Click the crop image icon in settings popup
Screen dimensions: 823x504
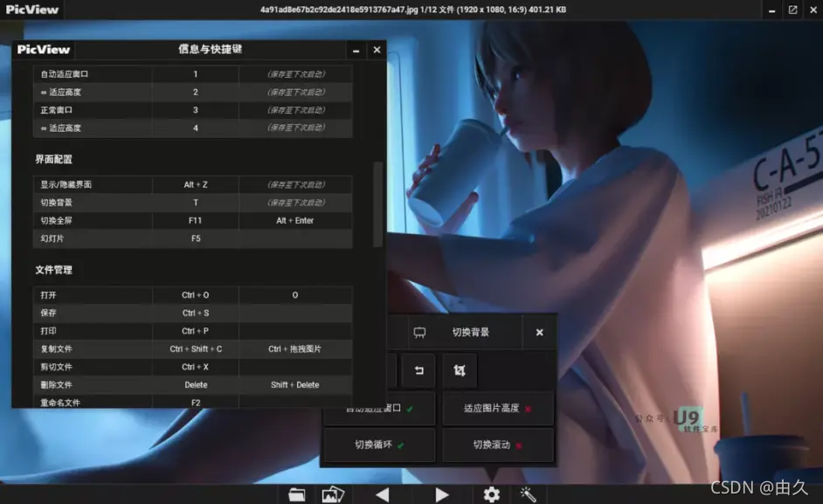point(460,370)
